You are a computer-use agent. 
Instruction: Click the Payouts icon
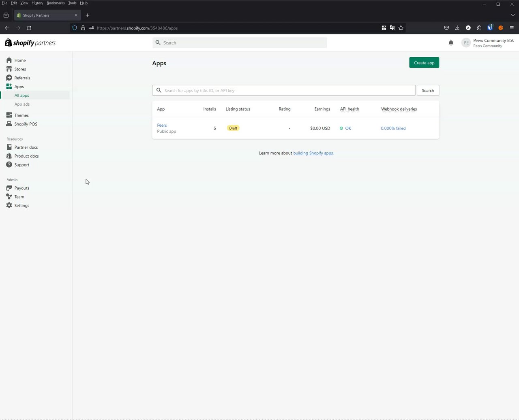tap(9, 188)
